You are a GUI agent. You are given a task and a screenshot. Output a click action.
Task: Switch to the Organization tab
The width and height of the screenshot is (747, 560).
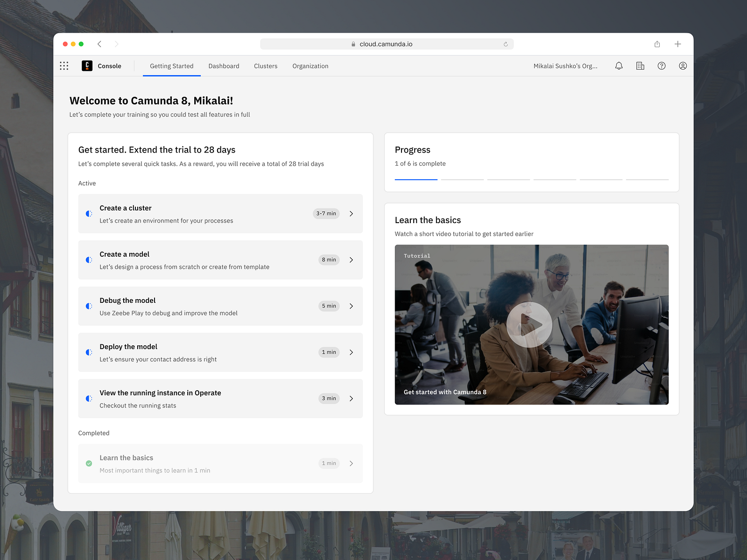[310, 66]
